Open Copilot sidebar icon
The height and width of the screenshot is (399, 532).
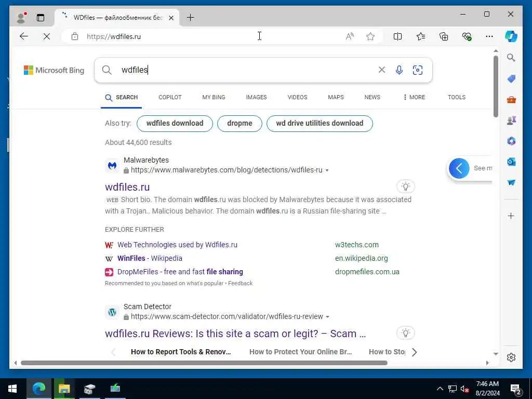pos(511,36)
